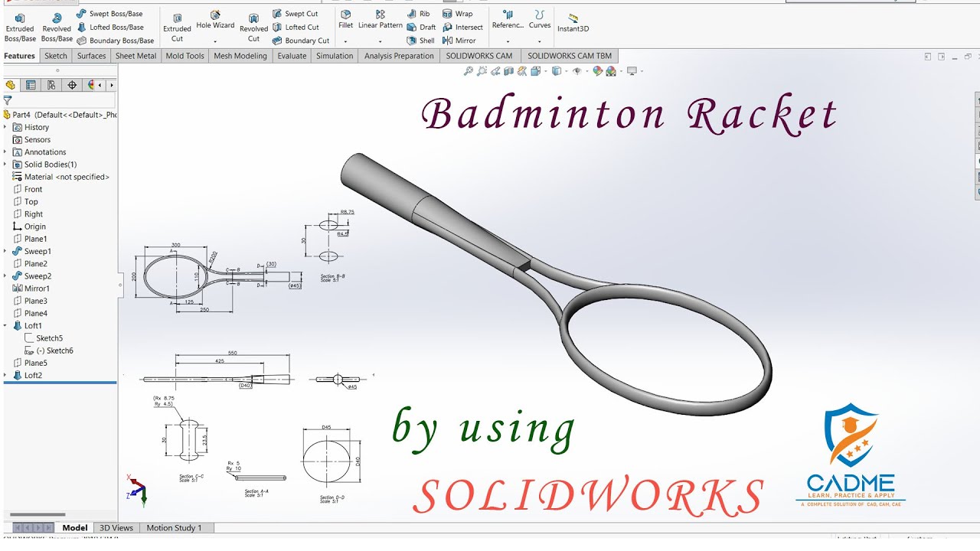The height and width of the screenshot is (551, 980).
Task: Choose the Intersect tool
Action: [x=463, y=27]
